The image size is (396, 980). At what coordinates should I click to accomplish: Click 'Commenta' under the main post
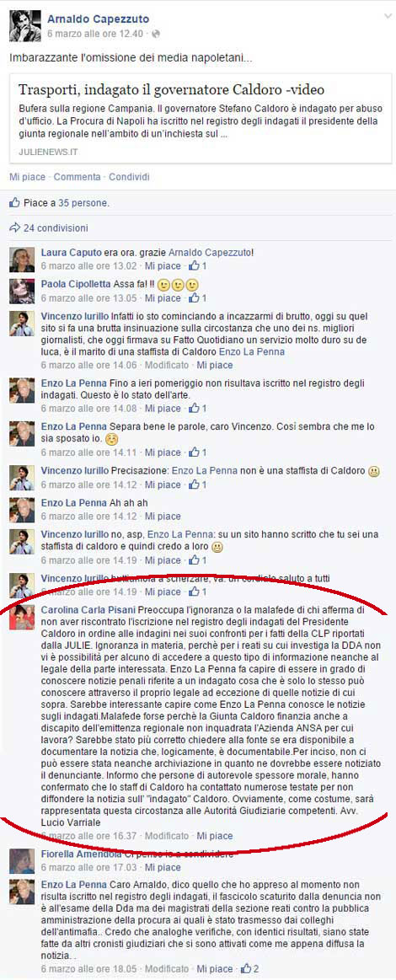point(77,177)
